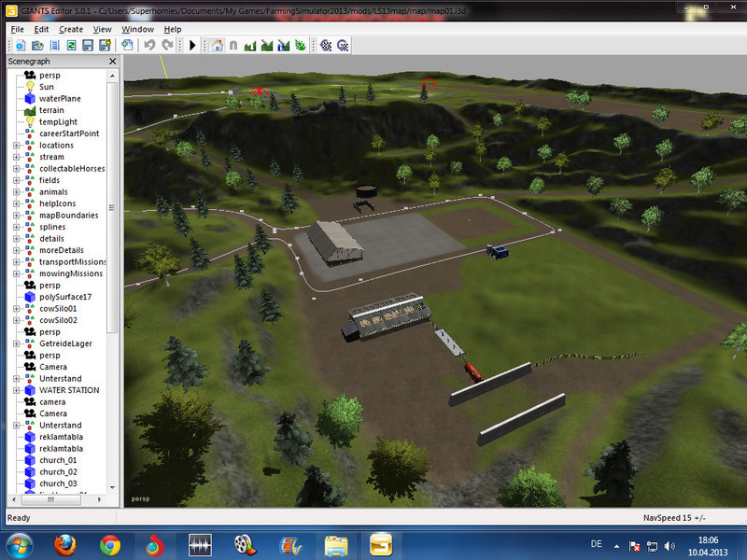Toggle the magnet snap icon

point(233,46)
